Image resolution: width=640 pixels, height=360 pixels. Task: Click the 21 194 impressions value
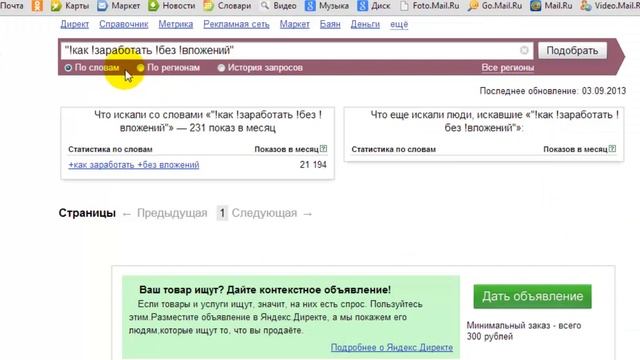313,165
